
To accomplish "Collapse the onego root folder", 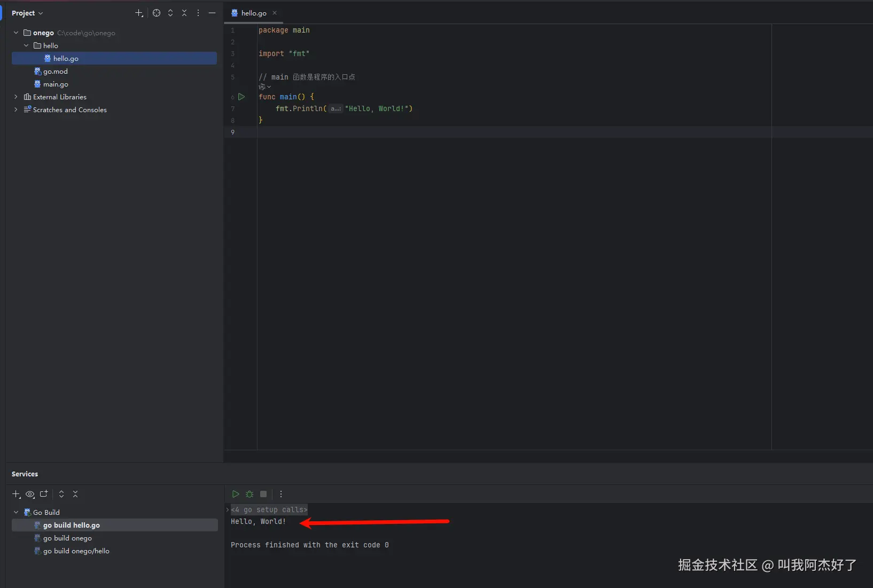I will (16, 33).
